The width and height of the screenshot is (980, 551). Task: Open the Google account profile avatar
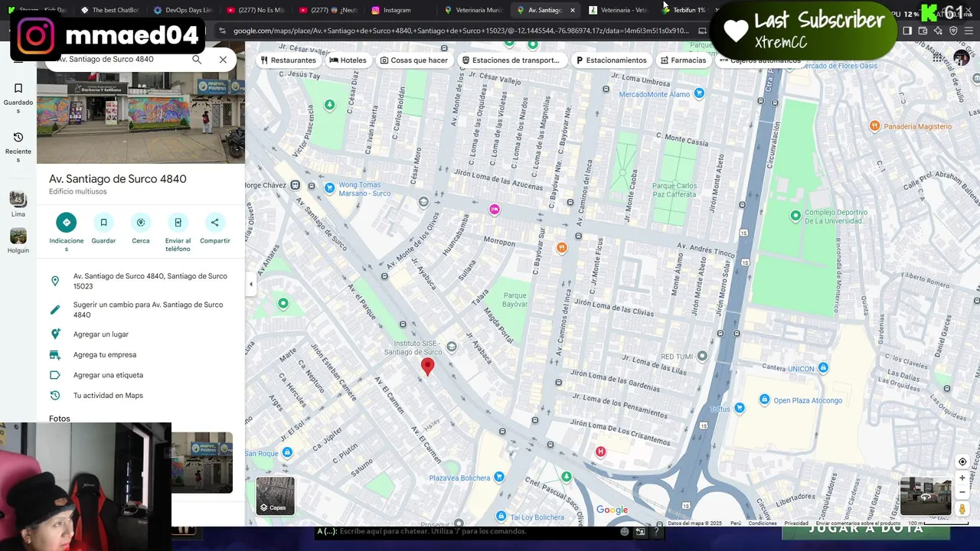point(962,58)
